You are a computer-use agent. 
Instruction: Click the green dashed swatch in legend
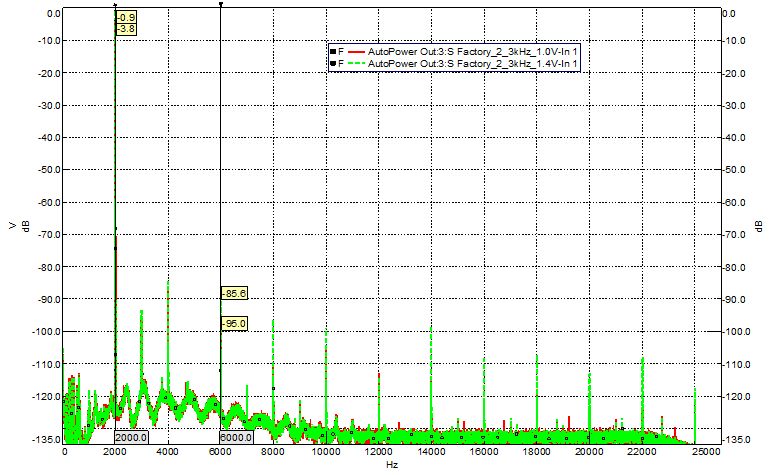click(x=356, y=63)
